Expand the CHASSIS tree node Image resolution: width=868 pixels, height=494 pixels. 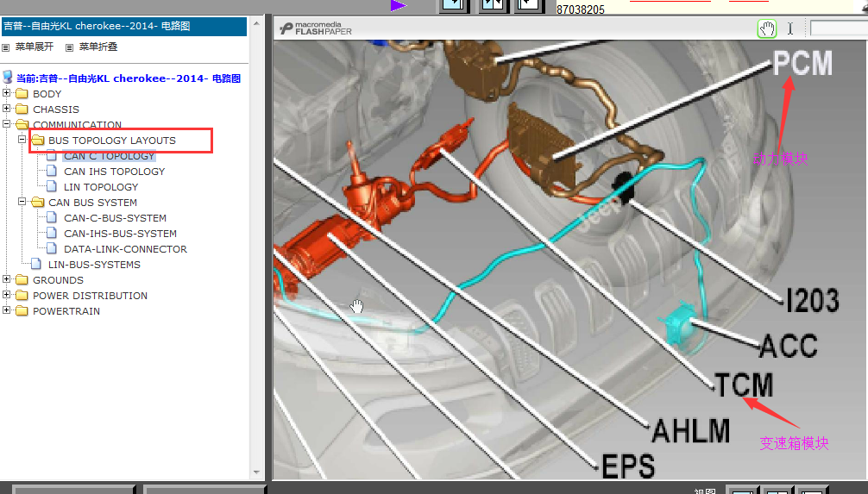(x=7, y=109)
